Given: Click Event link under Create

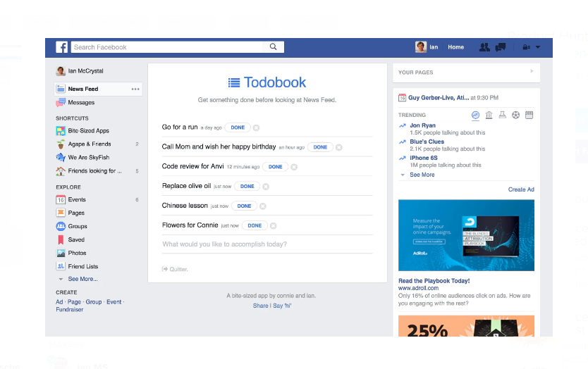Looking at the screenshot, I should pos(114,302).
